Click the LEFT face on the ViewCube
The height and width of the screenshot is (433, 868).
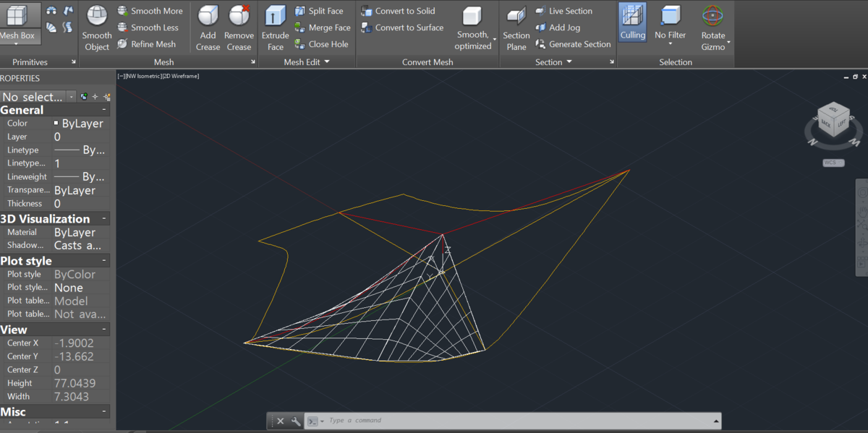(x=841, y=124)
